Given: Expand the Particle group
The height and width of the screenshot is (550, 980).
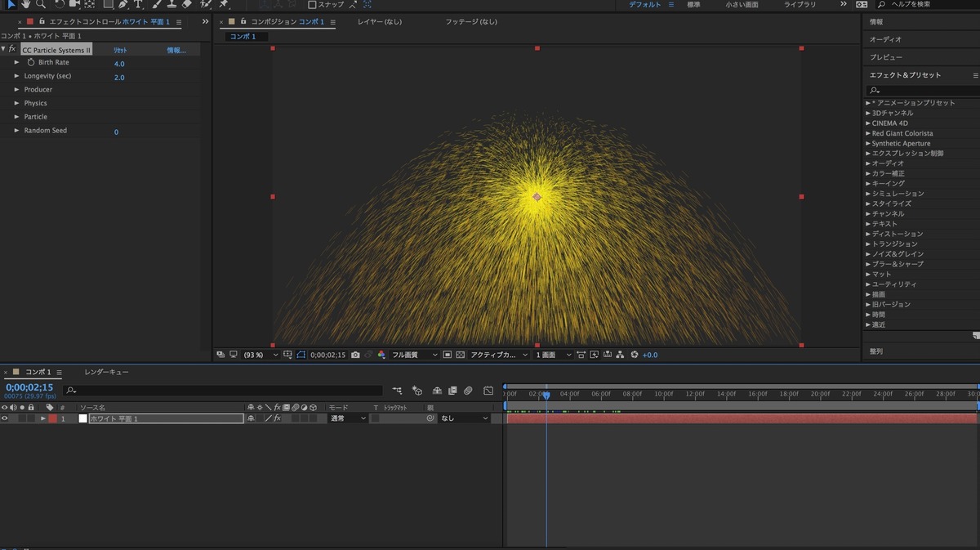Looking at the screenshot, I should coord(16,117).
